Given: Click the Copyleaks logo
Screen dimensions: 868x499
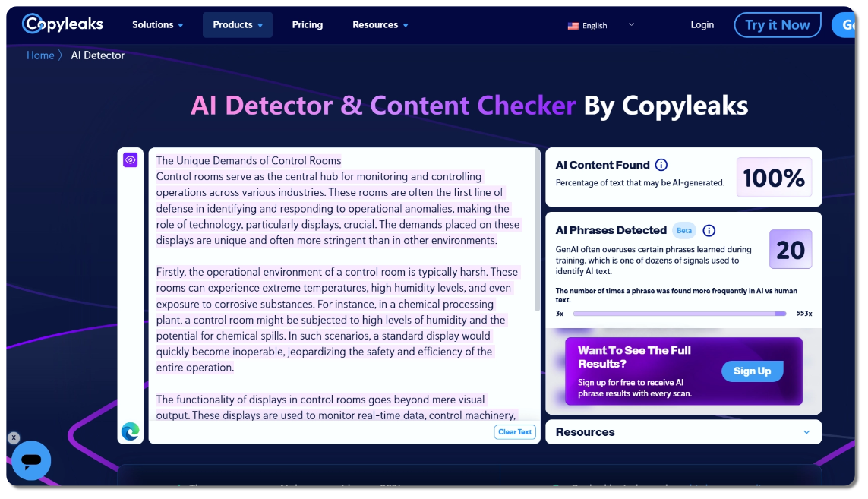Looking at the screenshot, I should [62, 24].
